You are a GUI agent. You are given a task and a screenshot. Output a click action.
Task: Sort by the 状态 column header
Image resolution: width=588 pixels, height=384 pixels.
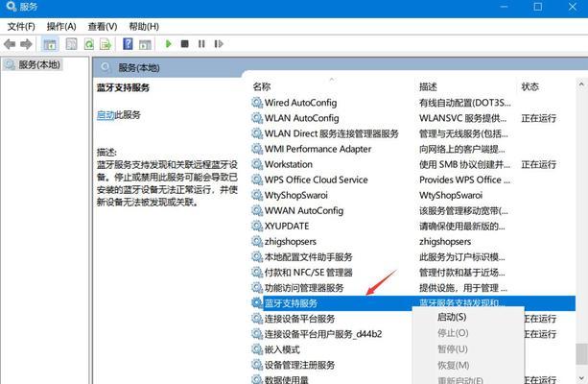tap(529, 86)
